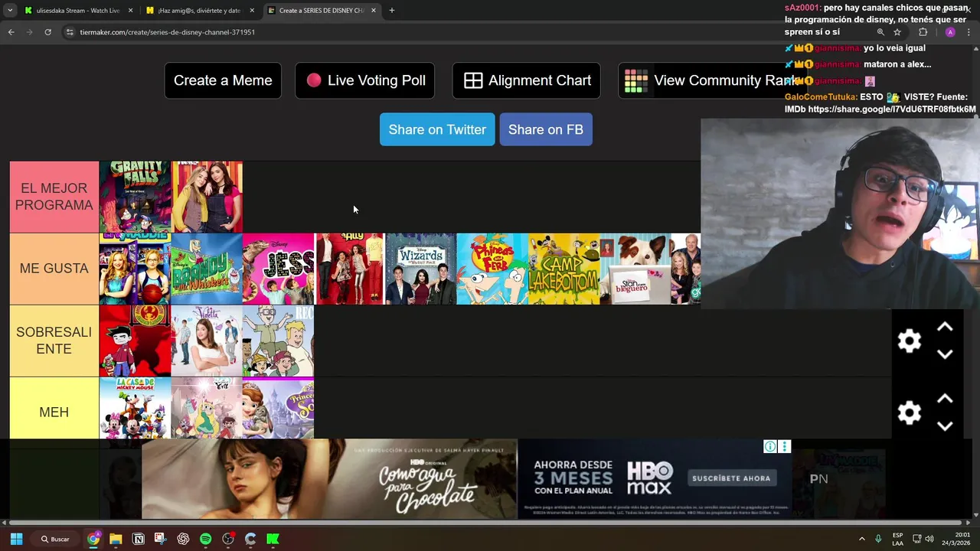Viewport: 980px width, 551px height.
Task: Open Windows Start menu
Action: click(x=16, y=539)
